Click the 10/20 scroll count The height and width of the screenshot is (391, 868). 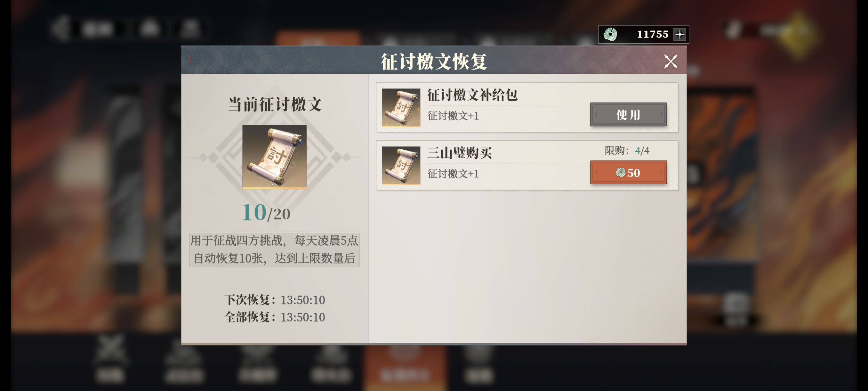pos(266,213)
